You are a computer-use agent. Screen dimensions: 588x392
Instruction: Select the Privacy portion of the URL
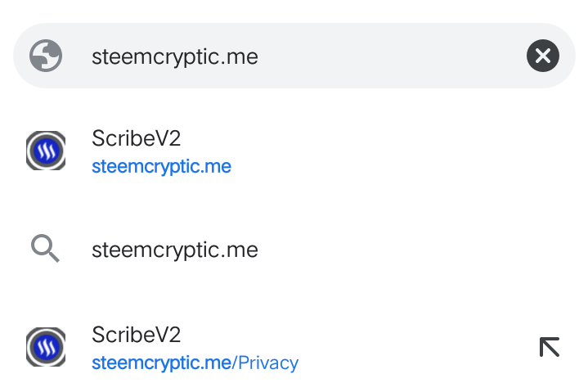click(268, 363)
